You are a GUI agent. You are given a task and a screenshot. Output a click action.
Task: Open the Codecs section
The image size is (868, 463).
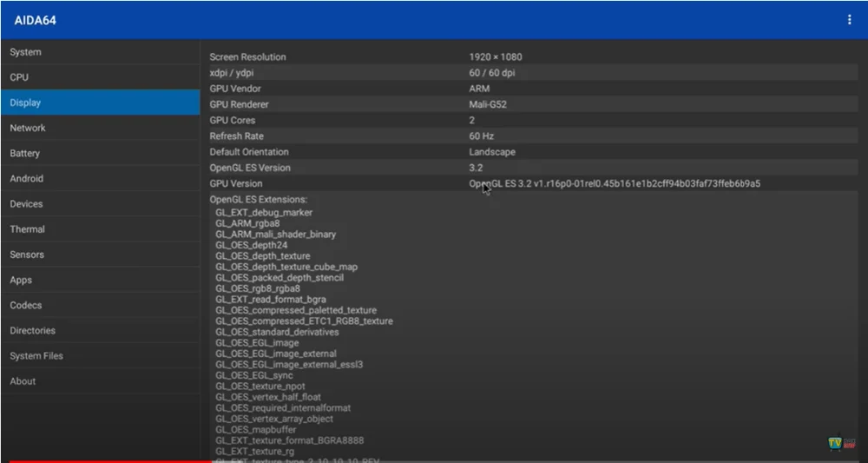click(100, 305)
